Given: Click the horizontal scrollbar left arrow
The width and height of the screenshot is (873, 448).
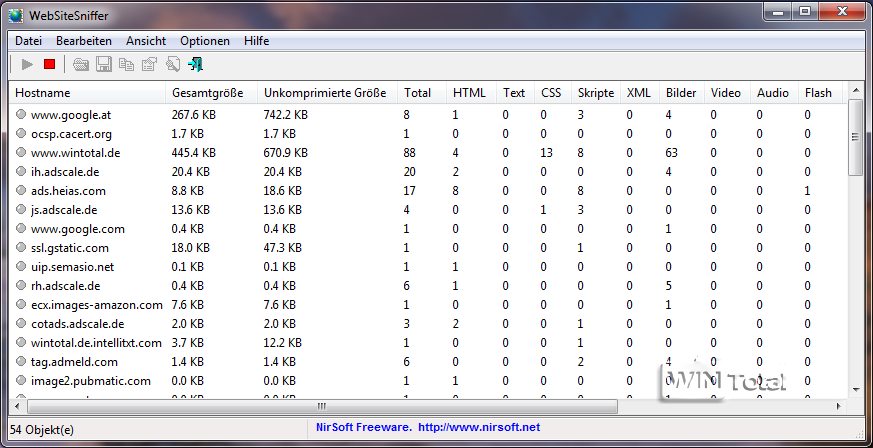Looking at the screenshot, I should tap(17, 407).
